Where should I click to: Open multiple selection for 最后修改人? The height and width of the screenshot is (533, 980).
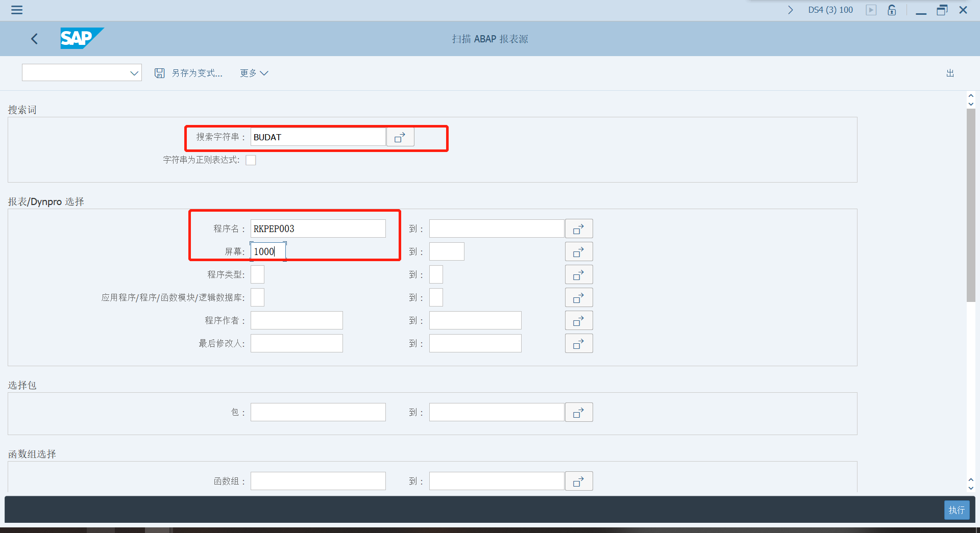tap(578, 343)
